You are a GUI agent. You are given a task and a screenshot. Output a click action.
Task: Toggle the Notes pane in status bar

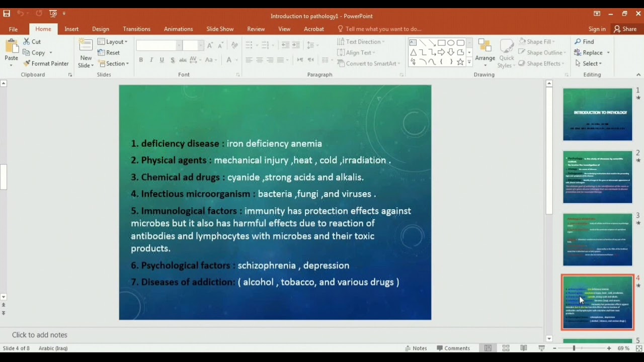pos(416,348)
